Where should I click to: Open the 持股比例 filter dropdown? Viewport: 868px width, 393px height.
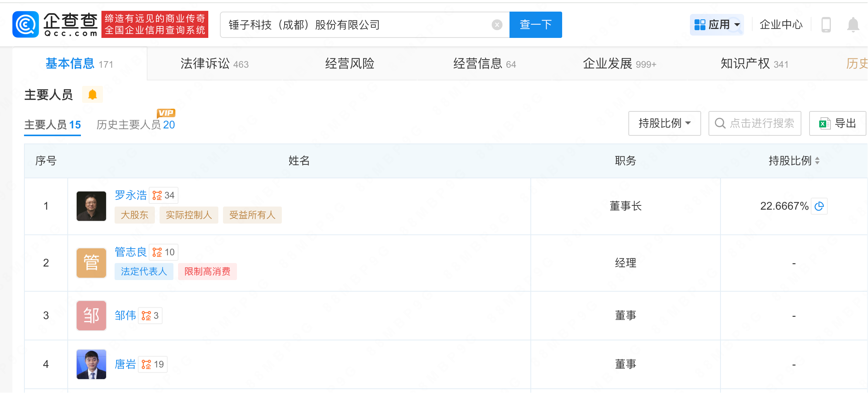click(x=664, y=123)
